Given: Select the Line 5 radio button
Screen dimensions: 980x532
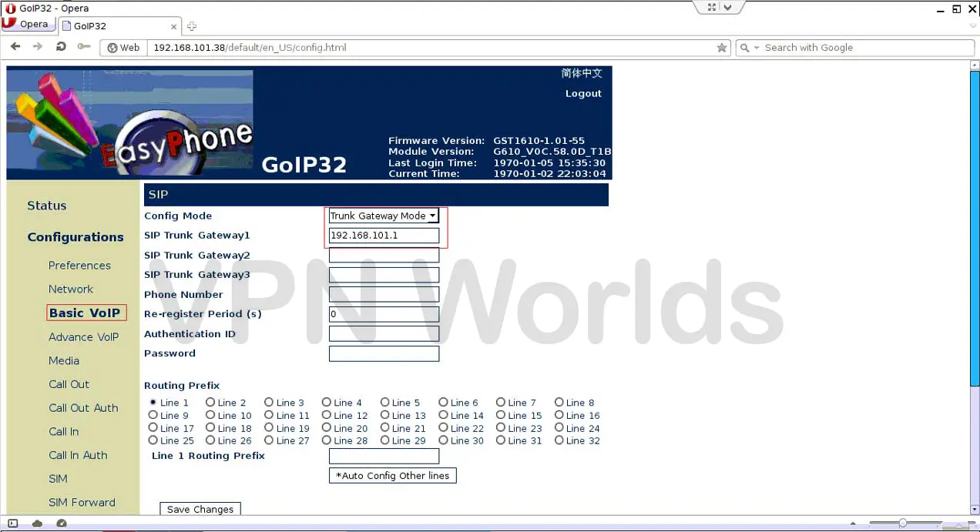Looking at the screenshot, I should [384, 402].
